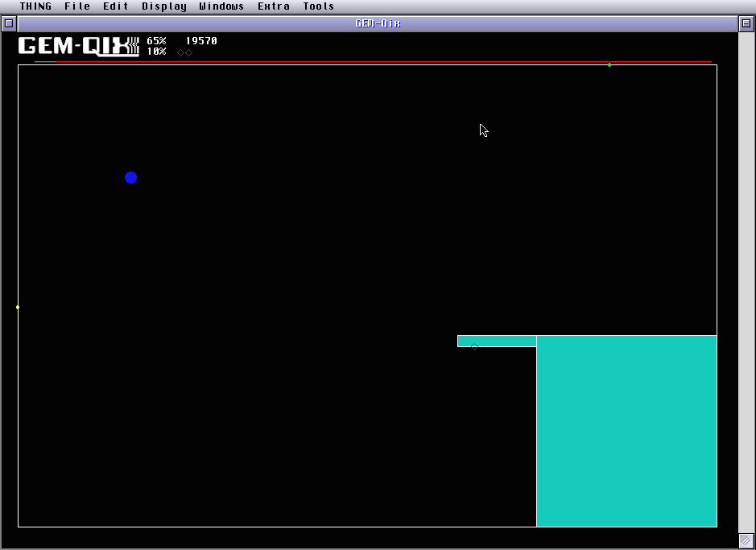This screenshot has height=550, width=756.
Task: Open the Windows menu
Action: 221,6
